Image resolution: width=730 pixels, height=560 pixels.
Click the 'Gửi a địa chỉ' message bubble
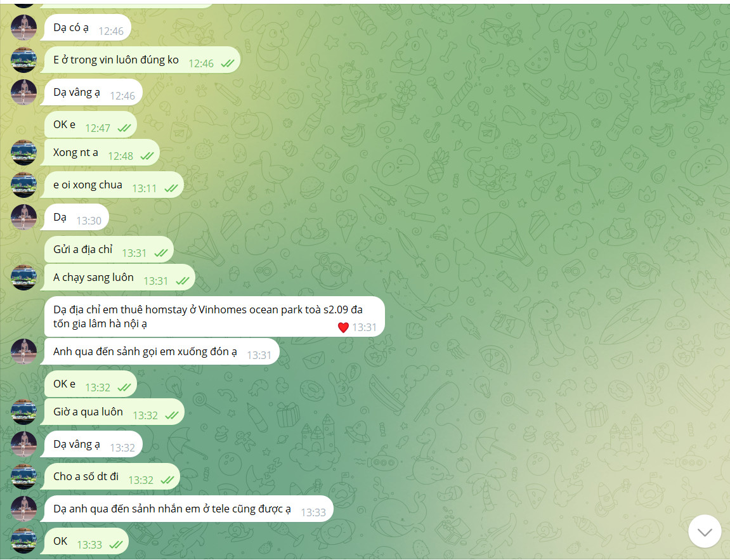pyautogui.click(x=109, y=249)
